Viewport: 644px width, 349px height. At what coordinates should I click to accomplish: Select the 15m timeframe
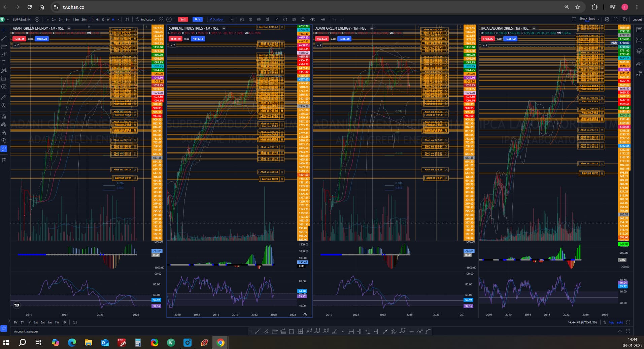76,20
